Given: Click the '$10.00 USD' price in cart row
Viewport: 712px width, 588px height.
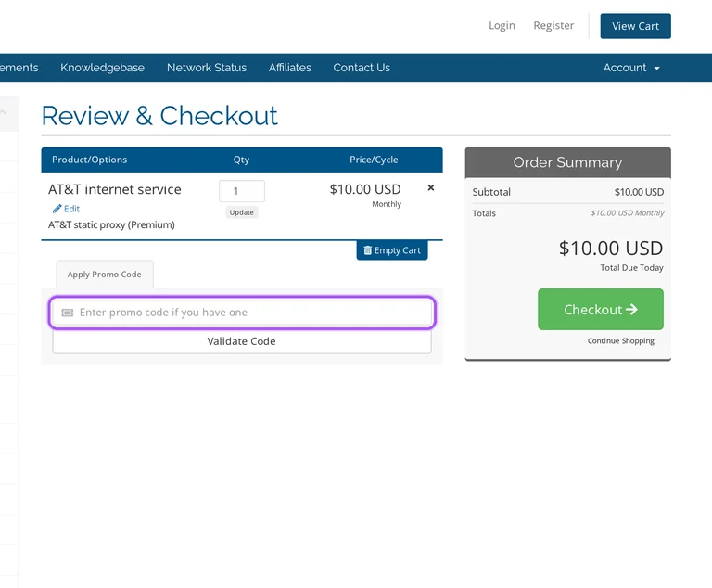Looking at the screenshot, I should (x=365, y=189).
